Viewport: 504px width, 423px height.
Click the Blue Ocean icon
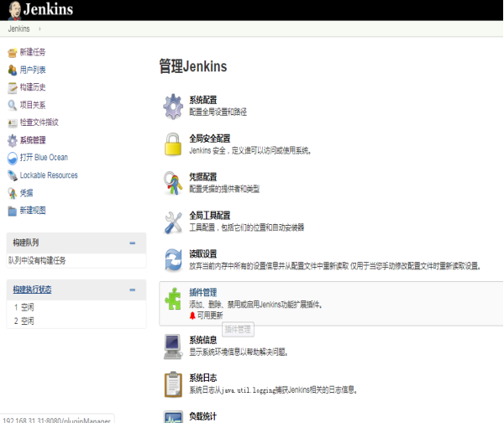coord(13,158)
